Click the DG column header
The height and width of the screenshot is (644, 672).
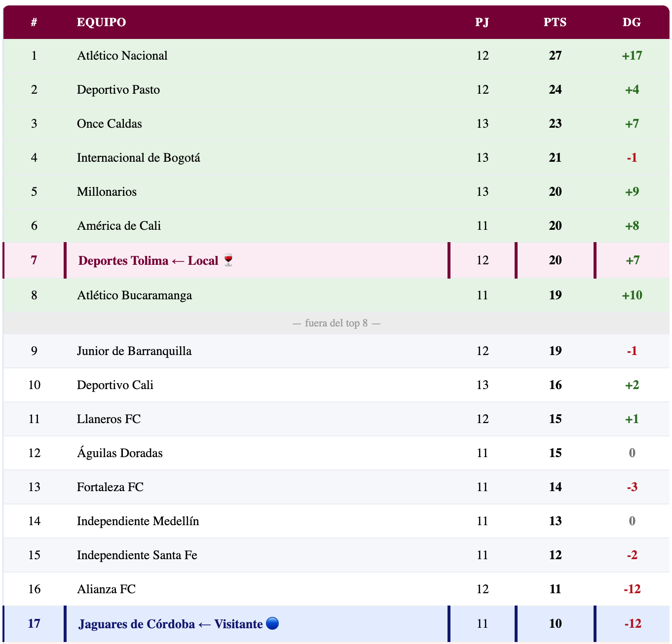(632, 22)
